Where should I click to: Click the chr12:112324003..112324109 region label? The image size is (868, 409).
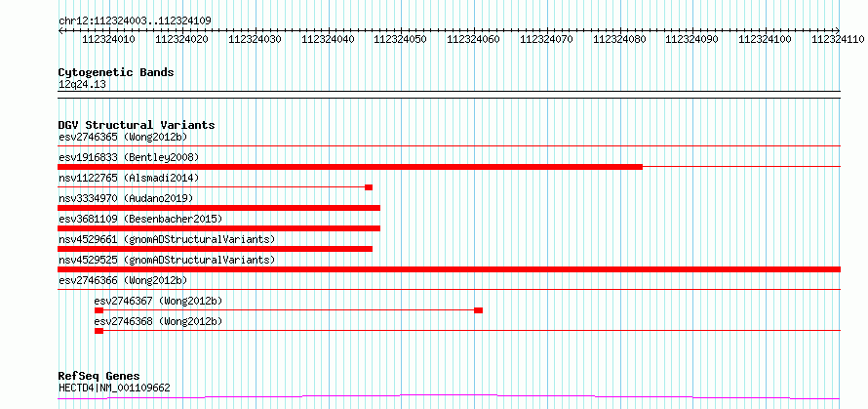pos(135,21)
